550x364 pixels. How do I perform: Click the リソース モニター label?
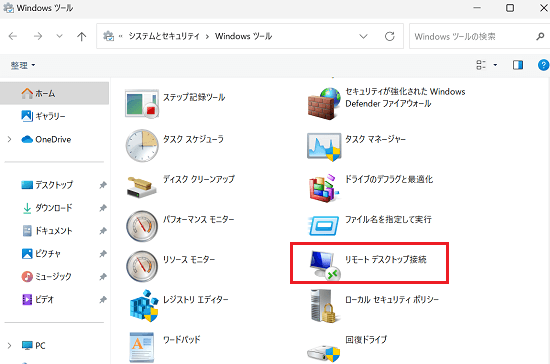(x=189, y=259)
